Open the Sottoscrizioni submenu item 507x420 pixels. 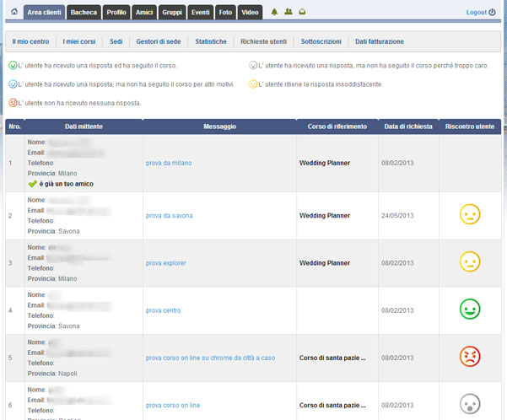click(322, 41)
